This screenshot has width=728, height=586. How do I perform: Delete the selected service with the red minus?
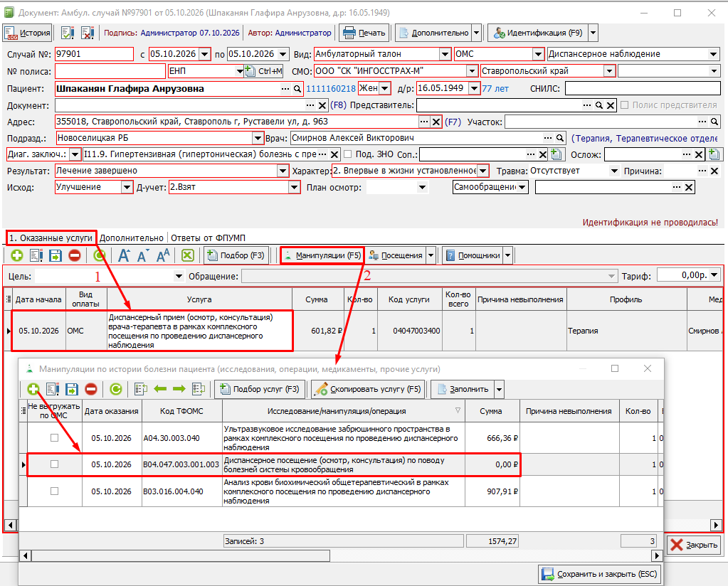(x=75, y=255)
